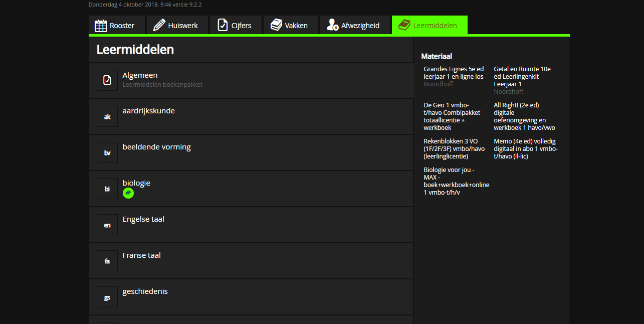Click the 'ak' aardrijkskunde badge
Viewport: 644px width, 324px height.
(107, 116)
